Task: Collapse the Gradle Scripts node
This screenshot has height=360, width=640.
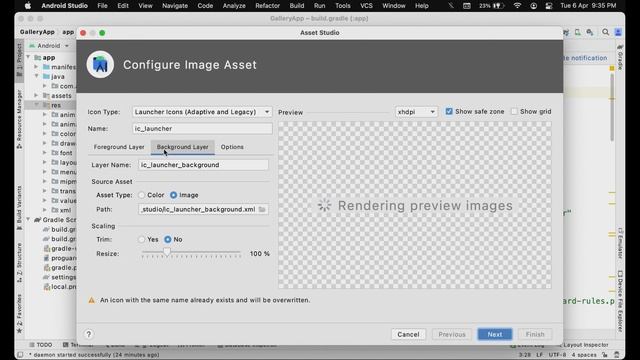Action: pos(28,220)
